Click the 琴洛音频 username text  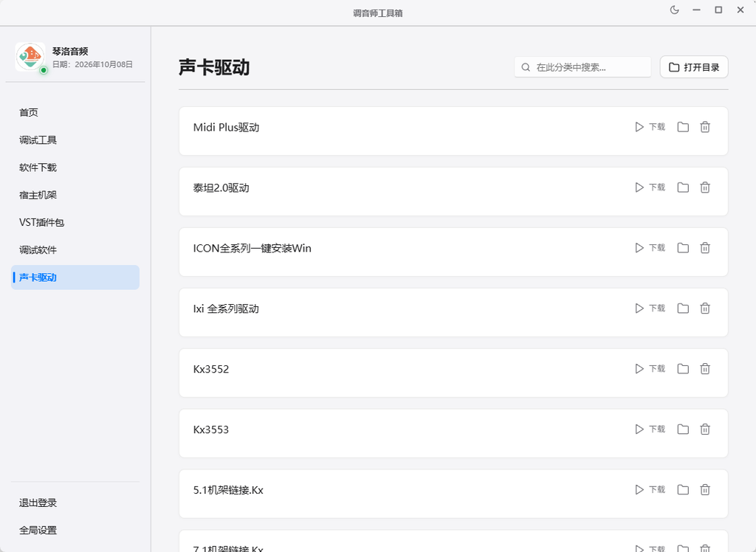point(70,51)
